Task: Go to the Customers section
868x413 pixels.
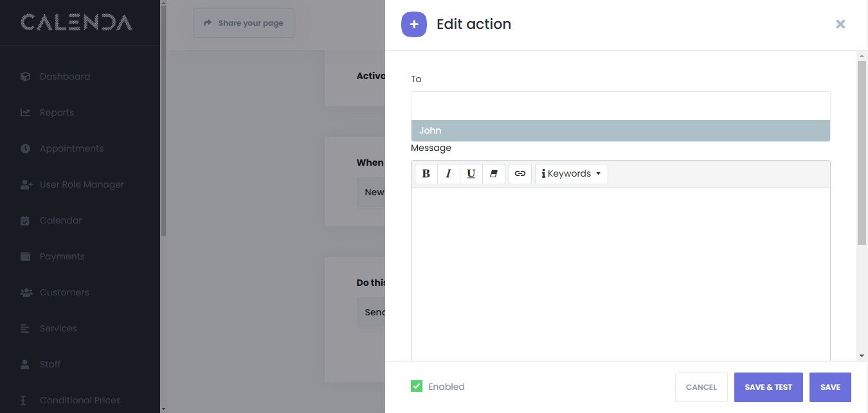Action: pos(64,292)
